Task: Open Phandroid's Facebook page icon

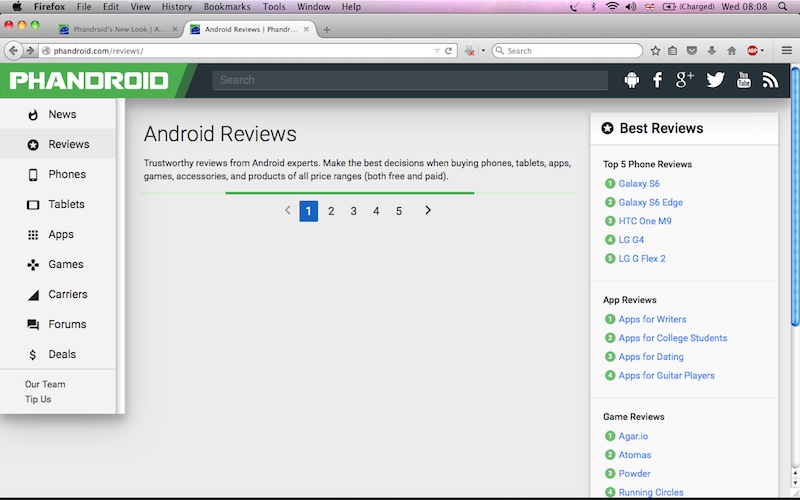Action: 657,80
